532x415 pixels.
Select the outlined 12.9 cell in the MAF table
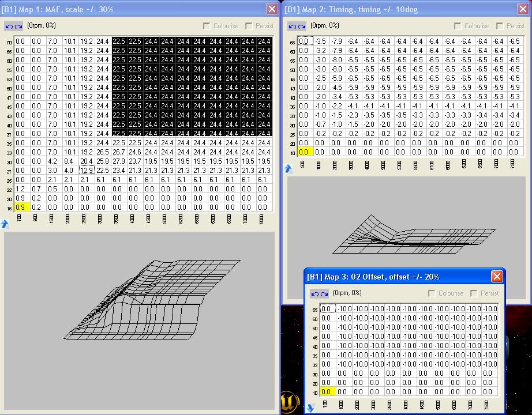[x=85, y=170]
